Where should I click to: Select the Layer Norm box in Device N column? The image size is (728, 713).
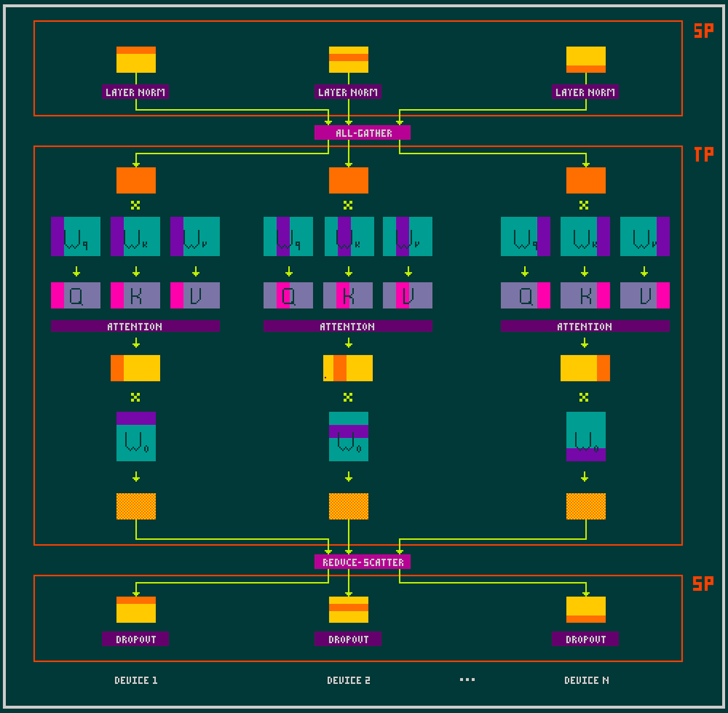[x=585, y=92]
